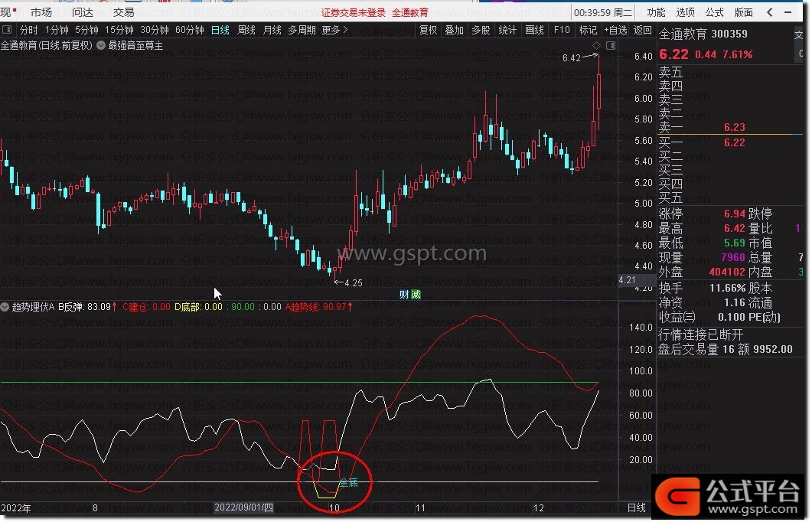
Task: Switch to 15分钟 period
Action: click(x=119, y=30)
